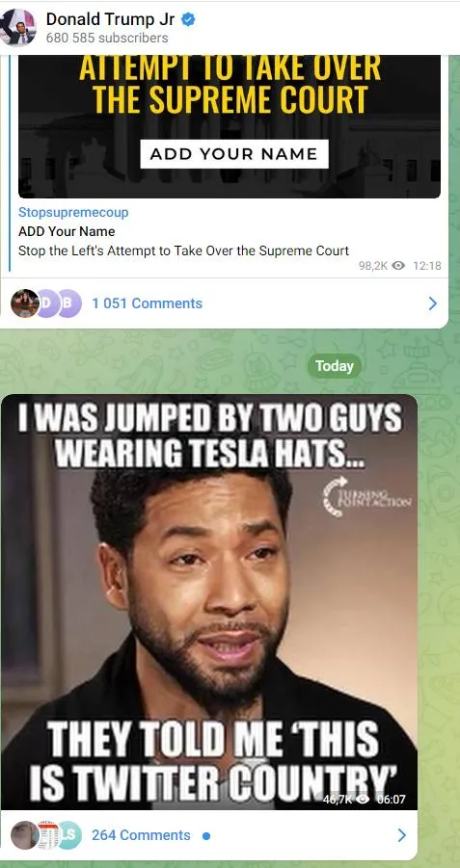Open the Donald Trump Jr channel title
This screenshot has height=868, width=460.
110,19
